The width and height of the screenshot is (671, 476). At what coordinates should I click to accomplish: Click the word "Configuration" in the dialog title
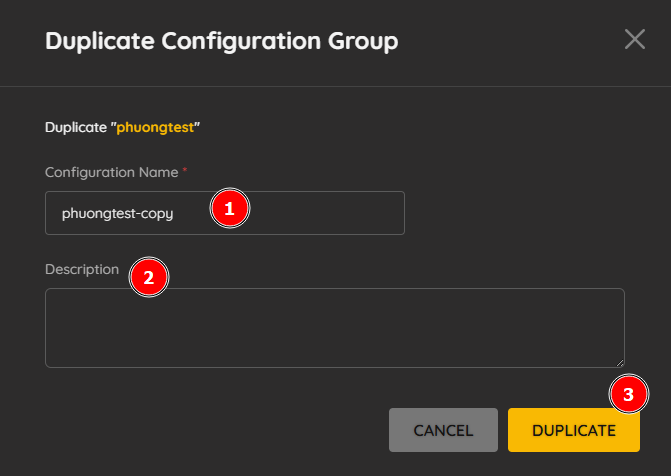click(241, 42)
